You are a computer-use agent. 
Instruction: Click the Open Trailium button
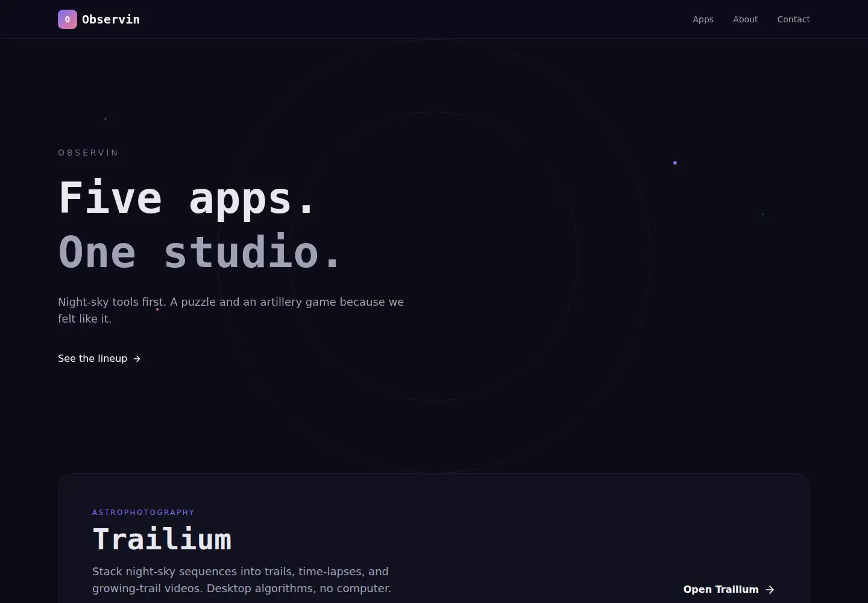tap(729, 589)
